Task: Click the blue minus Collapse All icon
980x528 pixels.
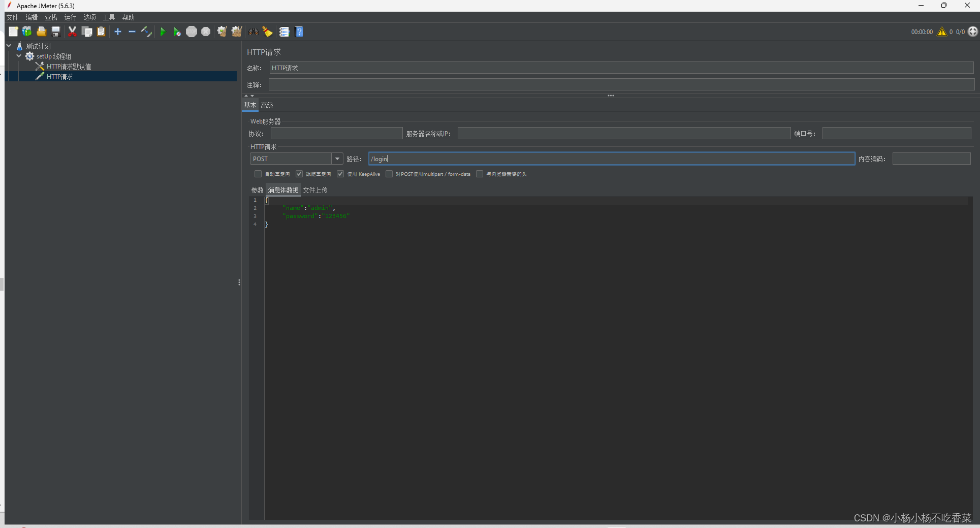Action: [132, 32]
